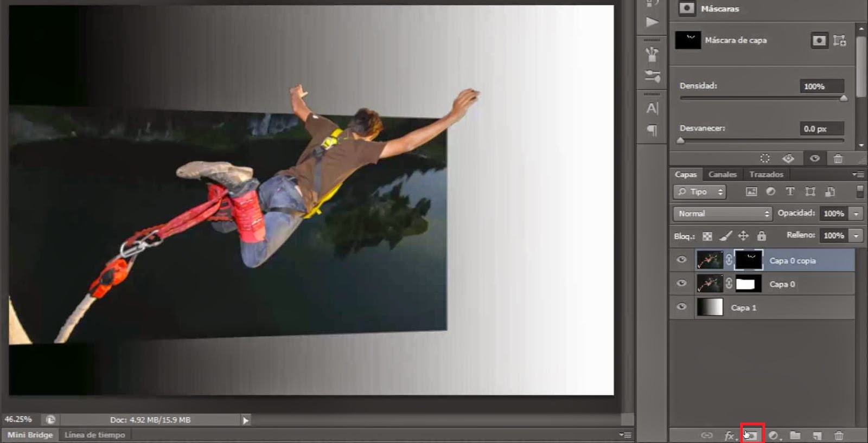Open status bar Doc info arrow
868x443 pixels.
tap(246, 420)
